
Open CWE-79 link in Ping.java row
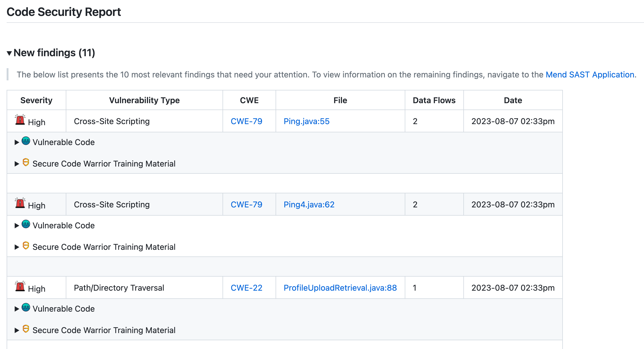pyautogui.click(x=246, y=121)
